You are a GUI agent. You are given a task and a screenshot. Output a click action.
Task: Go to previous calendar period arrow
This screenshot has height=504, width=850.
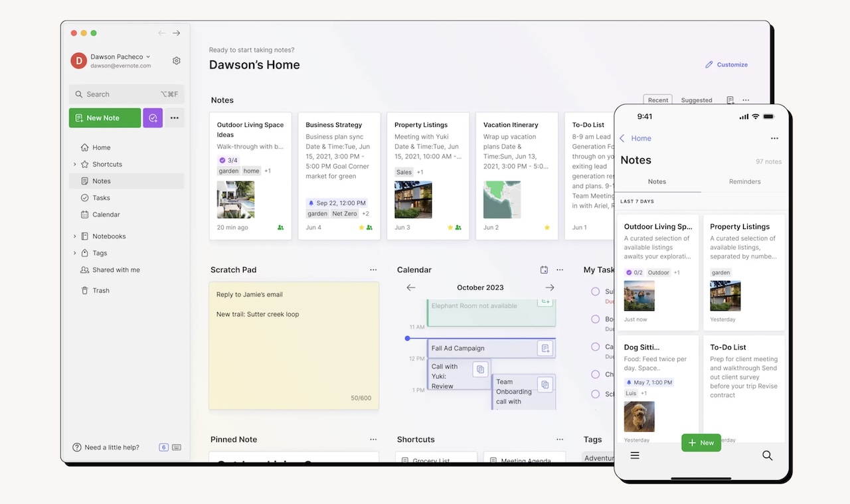point(411,288)
